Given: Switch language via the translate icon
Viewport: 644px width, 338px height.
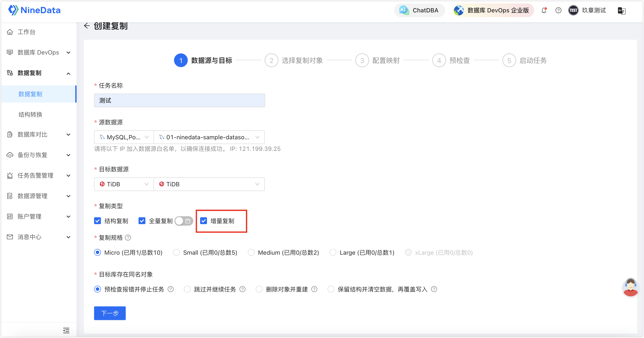Looking at the screenshot, I should (621, 10).
